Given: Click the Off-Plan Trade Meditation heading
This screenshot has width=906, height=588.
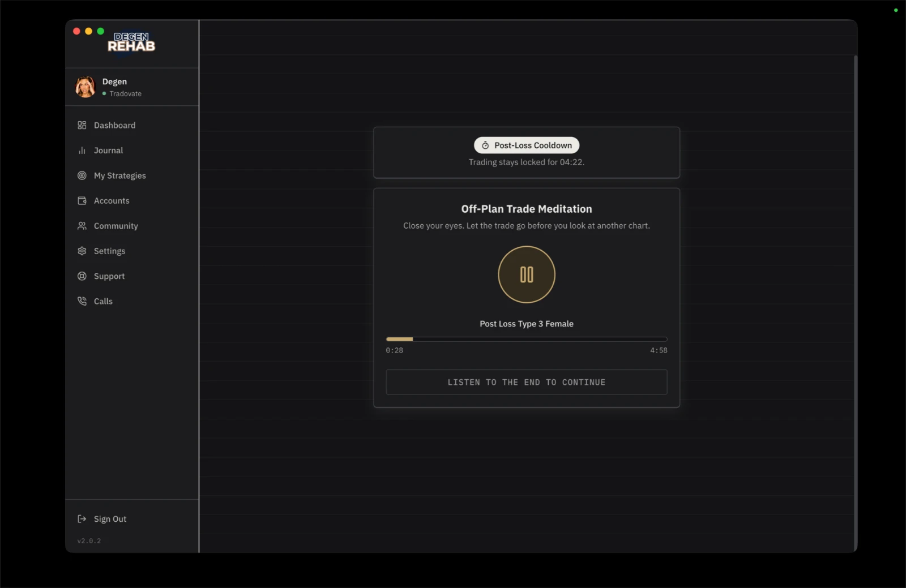Looking at the screenshot, I should pos(527,209).
